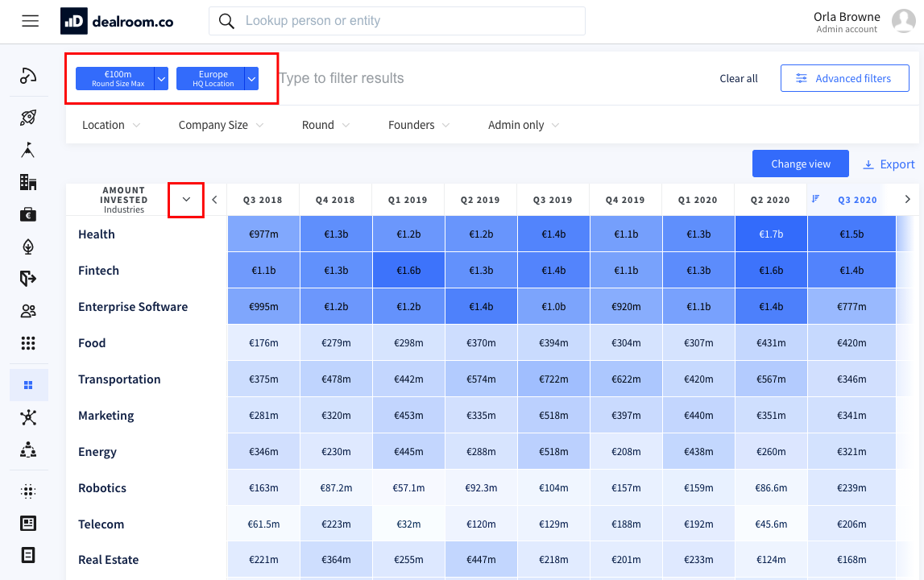Open Advanced filters
The width and height of the screenshot is (924, 580).
coord(844,78)
